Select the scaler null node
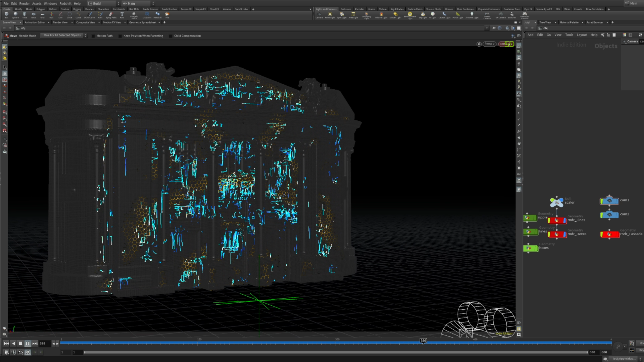644x362 pixels. [556, 202]
